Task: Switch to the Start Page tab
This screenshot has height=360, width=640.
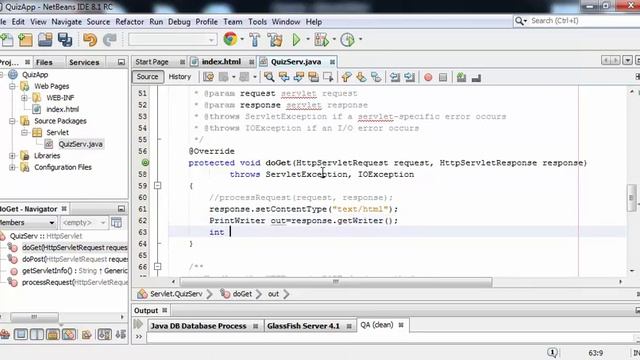Action: (152, 62)
